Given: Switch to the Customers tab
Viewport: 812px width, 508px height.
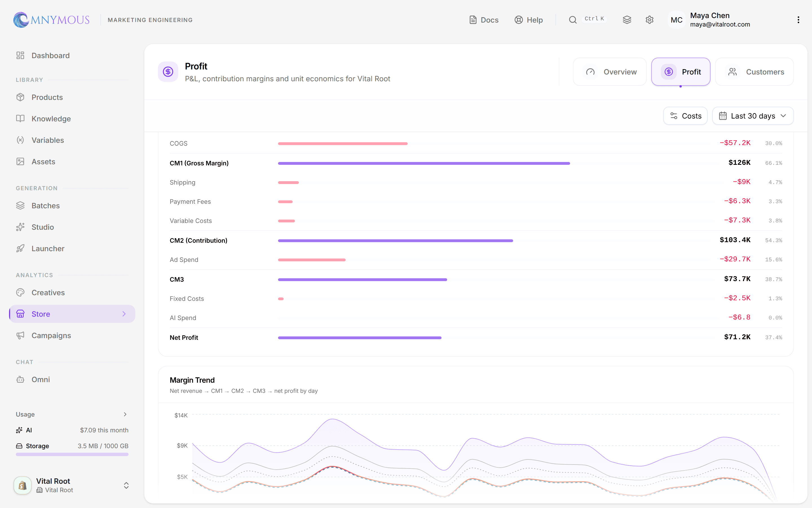Looking at the screenshot, I should pyautogui.click(x=754, y=72).
